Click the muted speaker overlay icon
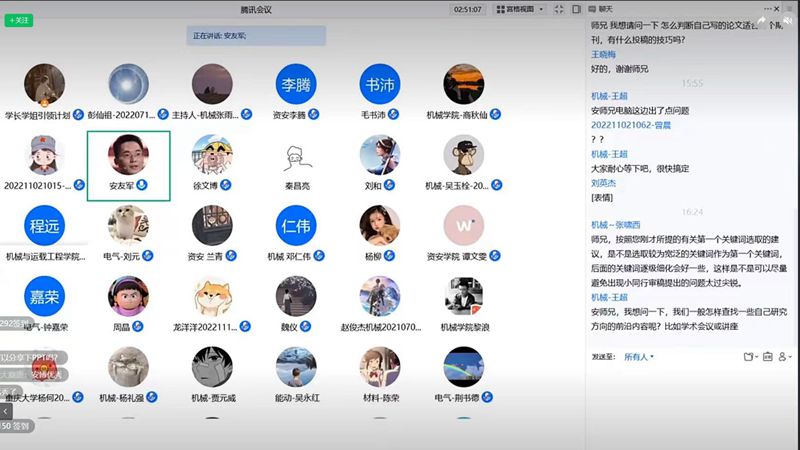The width and height of the screenshot is (800, 450). [788, 20]
